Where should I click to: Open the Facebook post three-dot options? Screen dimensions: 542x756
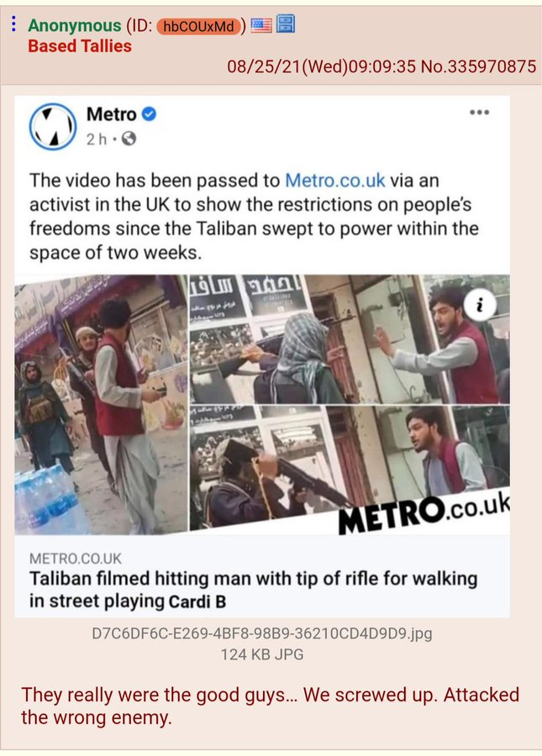click(x=479, y=113)
